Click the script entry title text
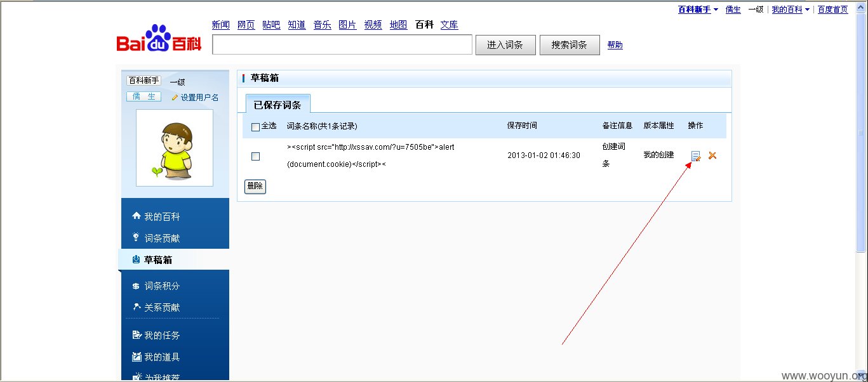 pyautogui.click(x=371, y=155)
